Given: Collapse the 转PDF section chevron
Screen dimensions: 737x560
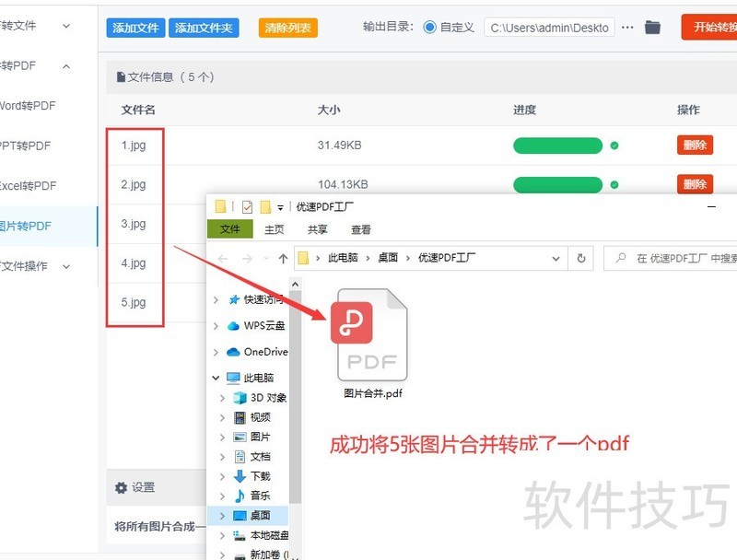Looking at the screenshot, I should 65,66.
